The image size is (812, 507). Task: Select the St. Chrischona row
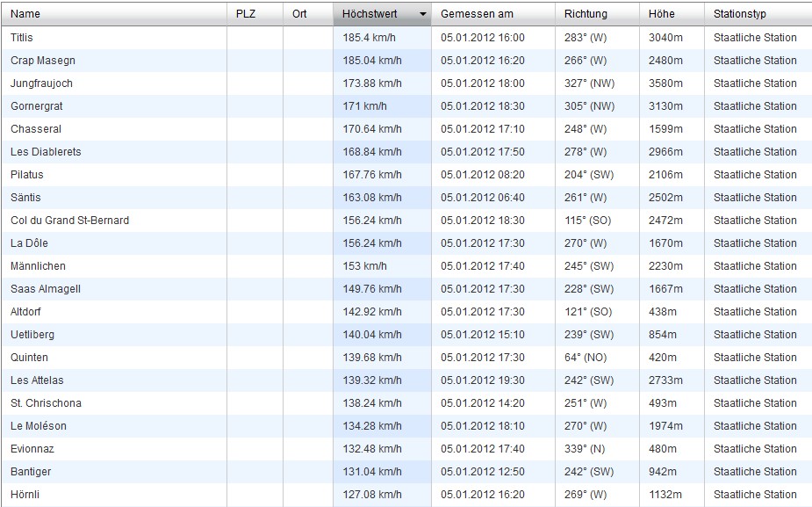pos(46,403)
